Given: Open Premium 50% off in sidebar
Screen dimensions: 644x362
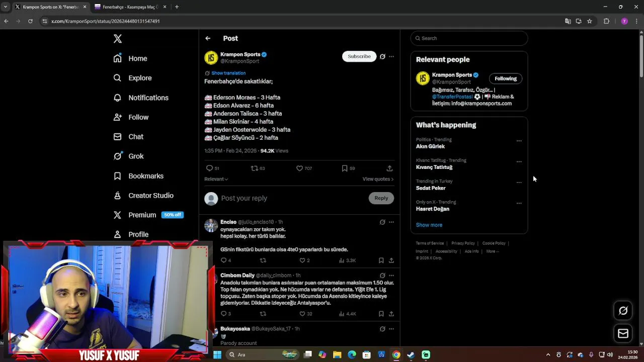Looking at the screenshot, I should click(148, 215).
